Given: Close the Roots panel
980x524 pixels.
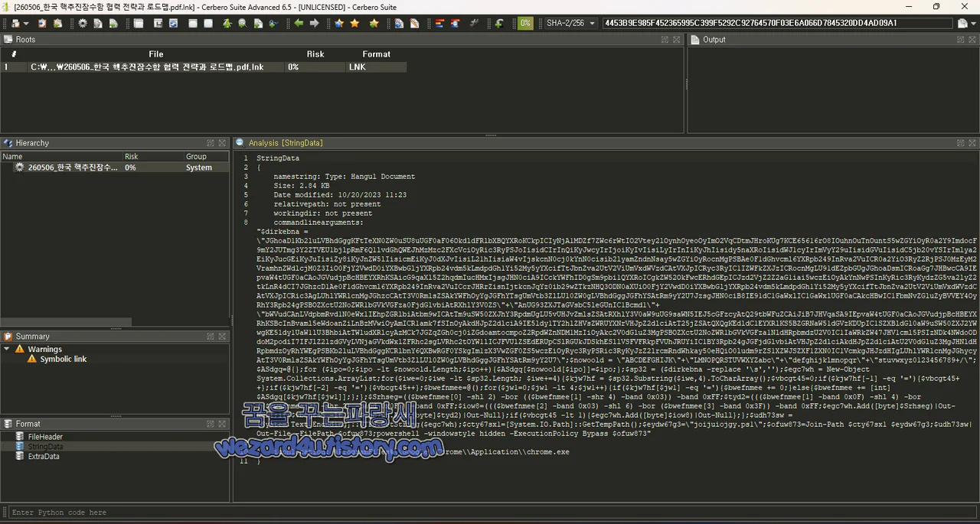Looking at the screenshot, I should pyautogui.click(x=677, y=39).
